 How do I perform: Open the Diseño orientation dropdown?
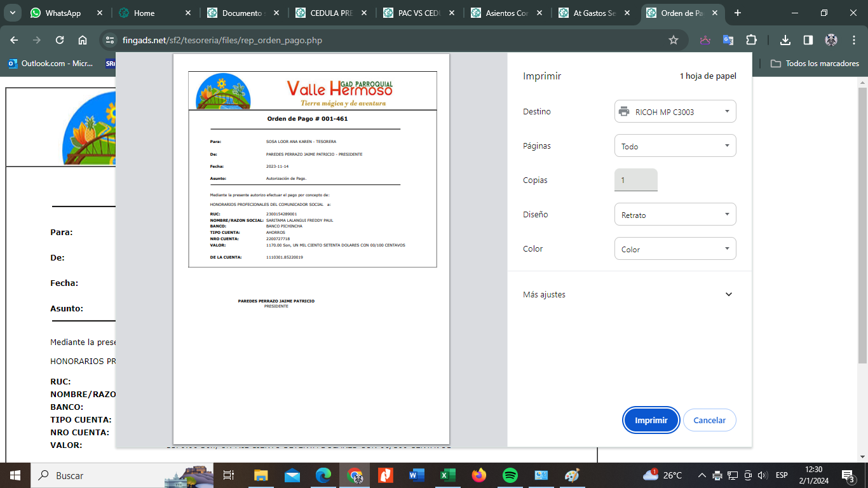pyautogui.click(x=675, y=215)
